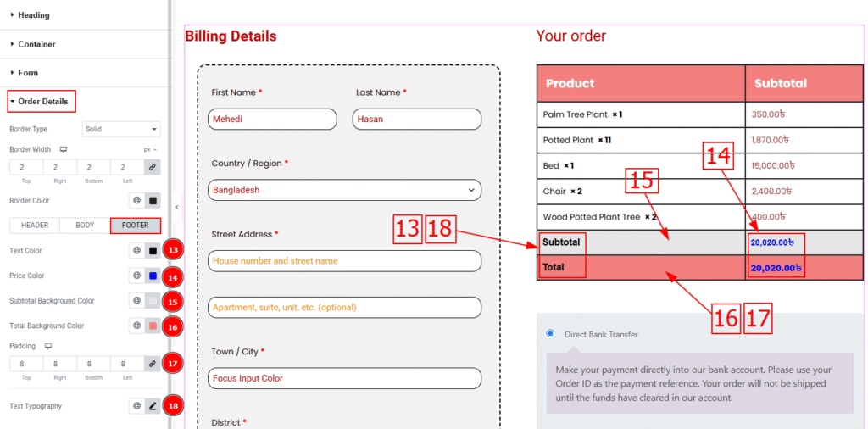Viewport: 868px width, 429px height.
Task: Click the Text Typography globe icon
Action: 136,406
